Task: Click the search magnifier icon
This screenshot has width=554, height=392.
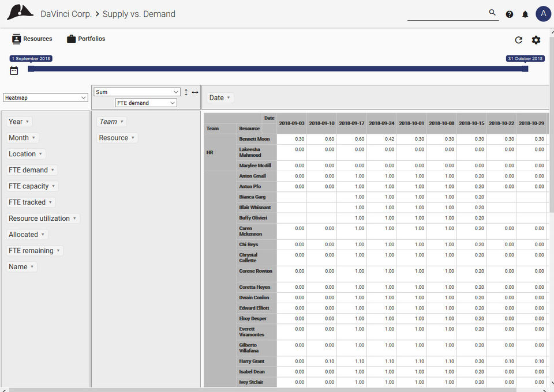Action: pyautogui.click(x=492, y=13)
